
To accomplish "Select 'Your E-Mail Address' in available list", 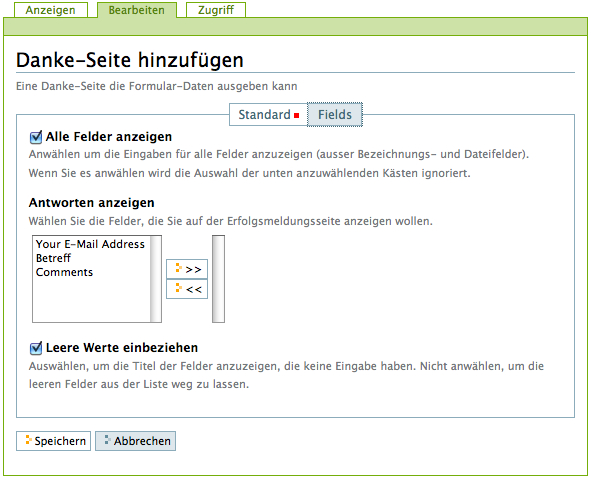I will (x=90, y=244).
